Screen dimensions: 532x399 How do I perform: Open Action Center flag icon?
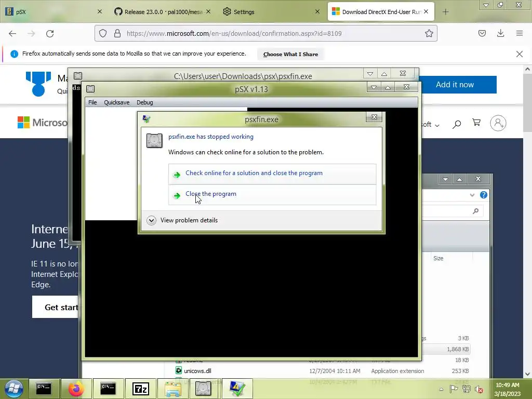(454, 389)
